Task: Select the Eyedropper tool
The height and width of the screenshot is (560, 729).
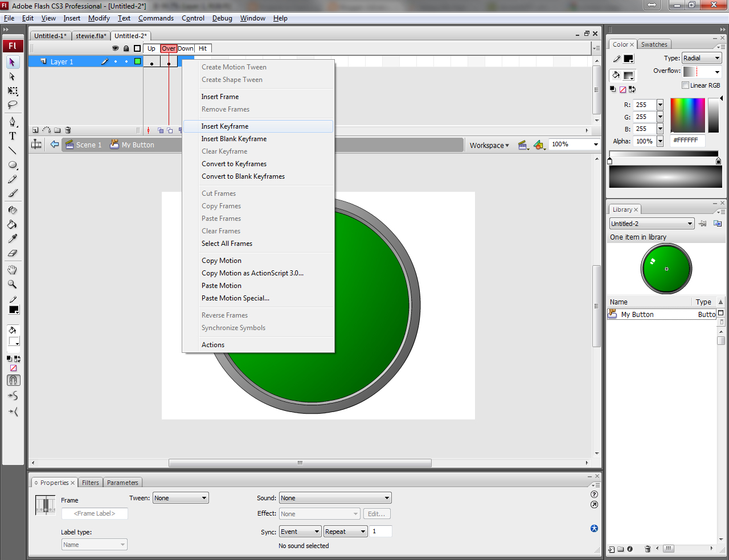Action: (12, 238)
